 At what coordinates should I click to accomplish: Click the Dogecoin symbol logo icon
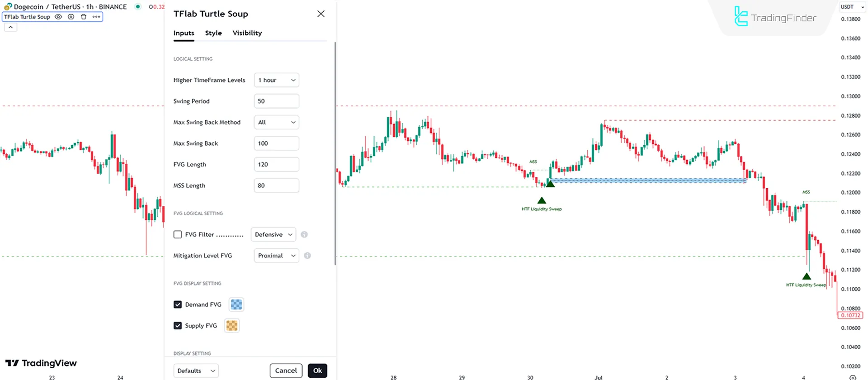click(x=8, y=7)
